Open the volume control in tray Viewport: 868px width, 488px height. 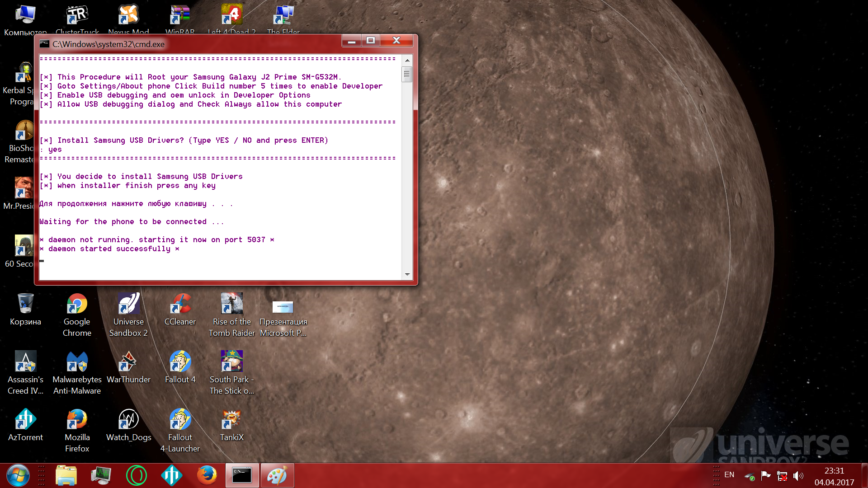tap(798, 476)
